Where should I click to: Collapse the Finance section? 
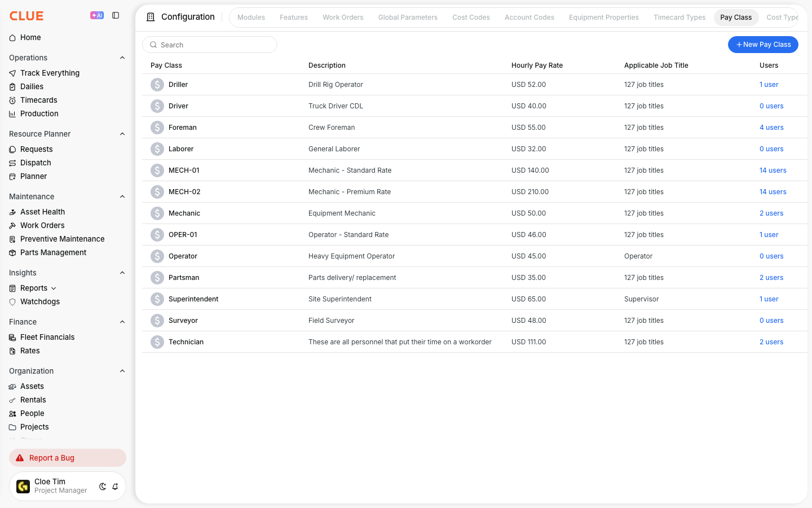pyautogui.click(x=122, y=322)
